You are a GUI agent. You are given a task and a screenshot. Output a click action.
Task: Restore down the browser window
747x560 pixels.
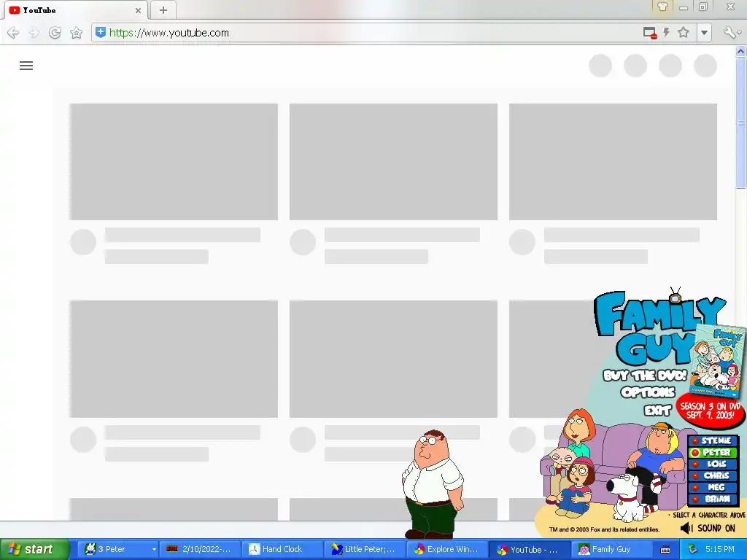point(703,7)
